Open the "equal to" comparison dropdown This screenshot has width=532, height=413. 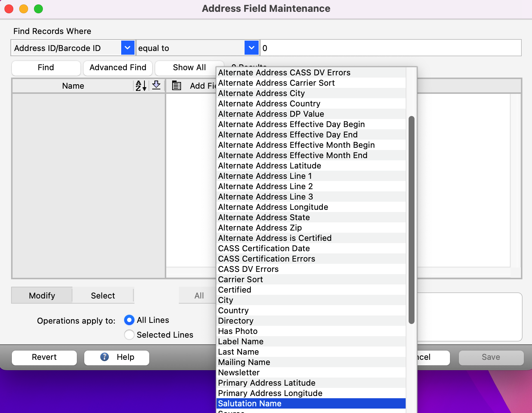click(x=251, y=48)
